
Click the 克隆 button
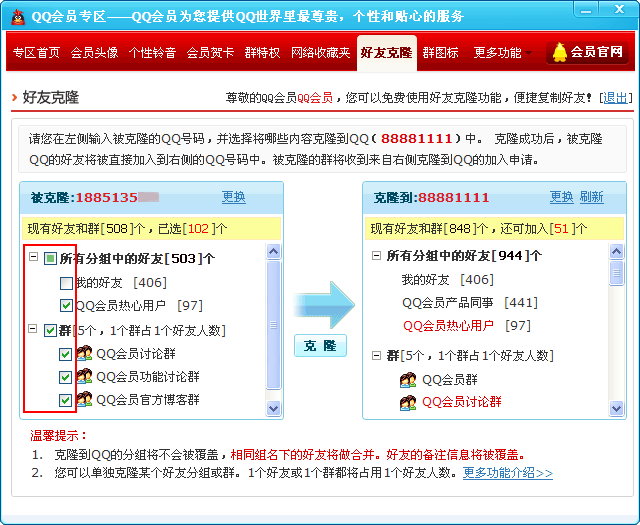point(320,345)
